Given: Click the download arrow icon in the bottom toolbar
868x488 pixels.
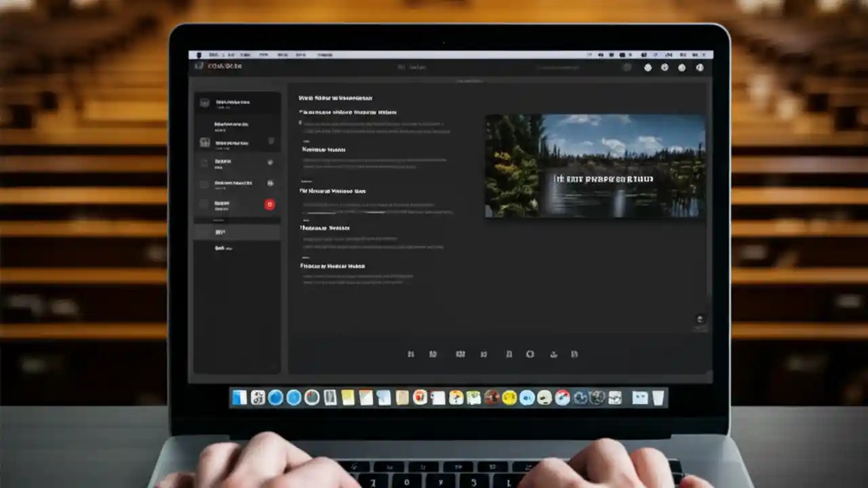Looking at the screenshot, I should [x=553, y=354].
